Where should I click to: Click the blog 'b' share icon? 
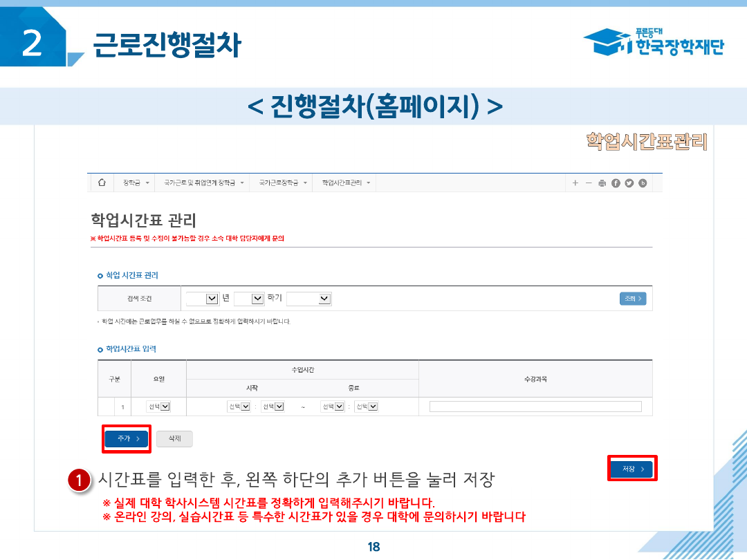[x=643, y=183]
